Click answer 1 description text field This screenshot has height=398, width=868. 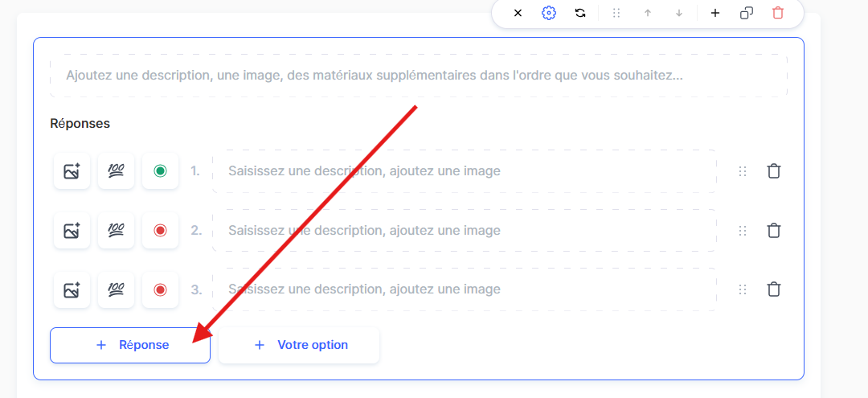pyautogui.click(x=464, y=171)
